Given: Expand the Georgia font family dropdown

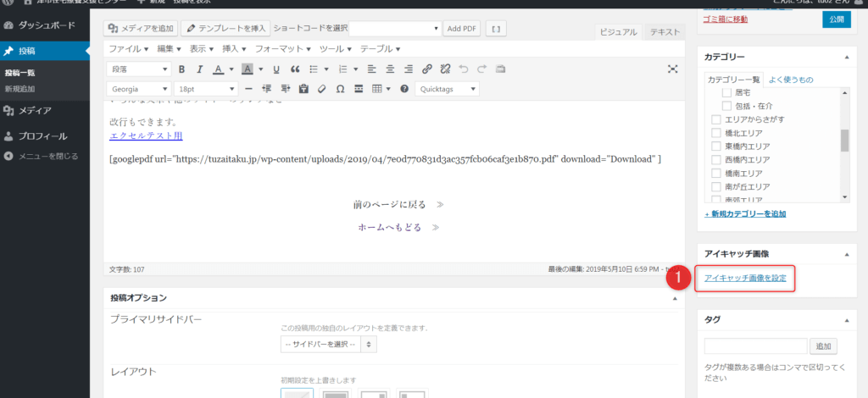Looking at the screenshot, I should click(x=140, y=89).
